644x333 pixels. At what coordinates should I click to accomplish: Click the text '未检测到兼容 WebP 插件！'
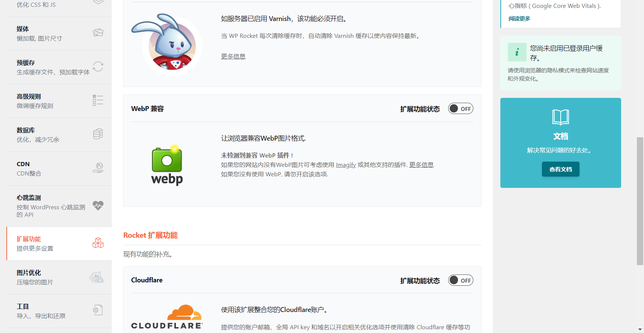[x=258, y=156]
